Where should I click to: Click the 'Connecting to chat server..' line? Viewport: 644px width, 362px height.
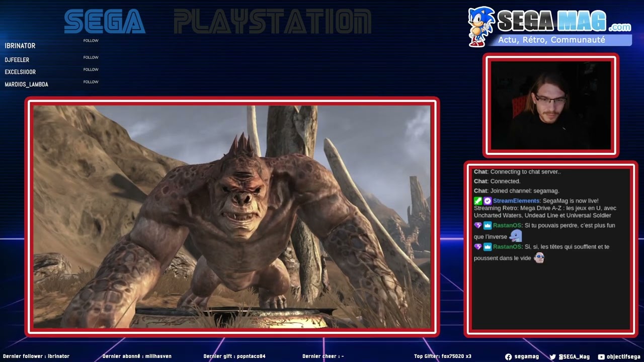click(x=517, y=172)
